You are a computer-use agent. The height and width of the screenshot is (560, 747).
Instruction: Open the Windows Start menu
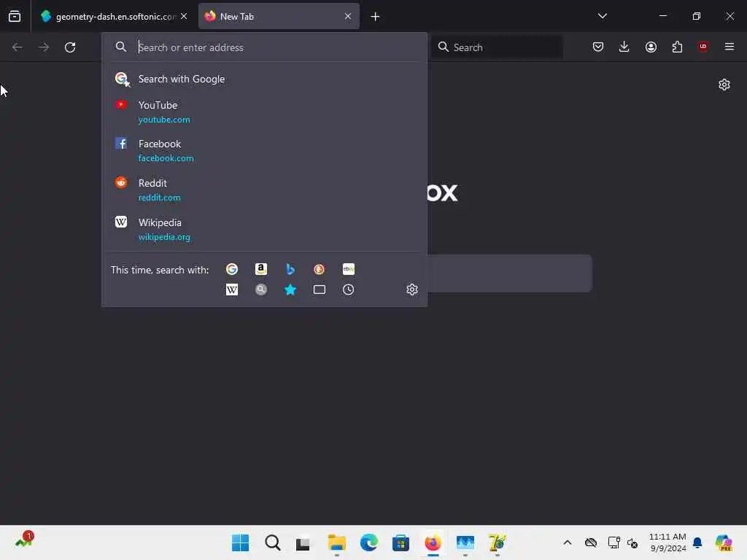point(240,542)
